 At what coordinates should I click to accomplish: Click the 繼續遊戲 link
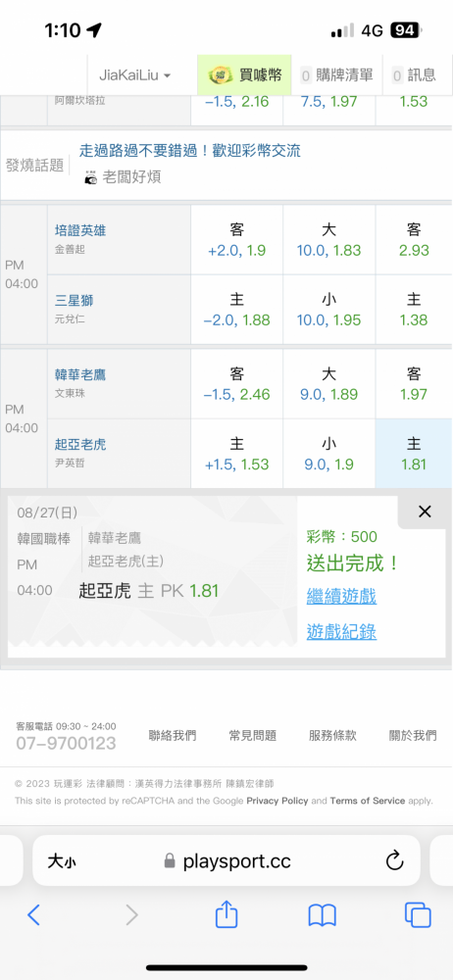pos(341,596)
